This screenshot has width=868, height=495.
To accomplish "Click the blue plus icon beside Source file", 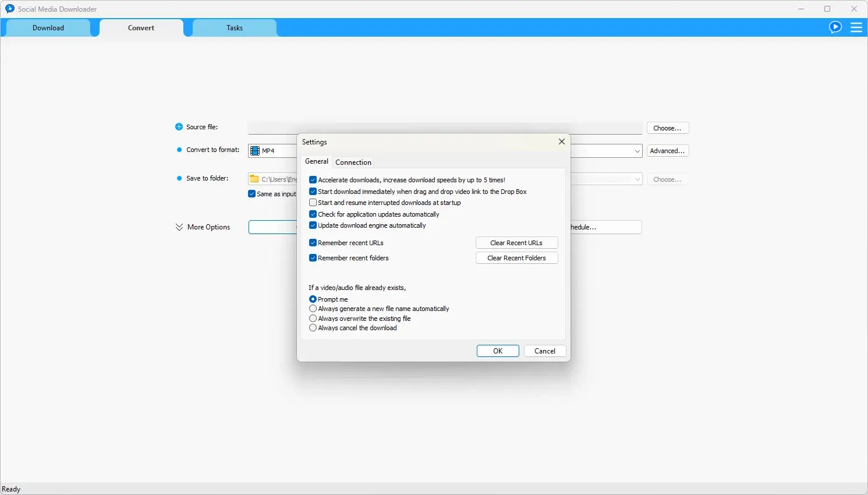I will point(179,127).
